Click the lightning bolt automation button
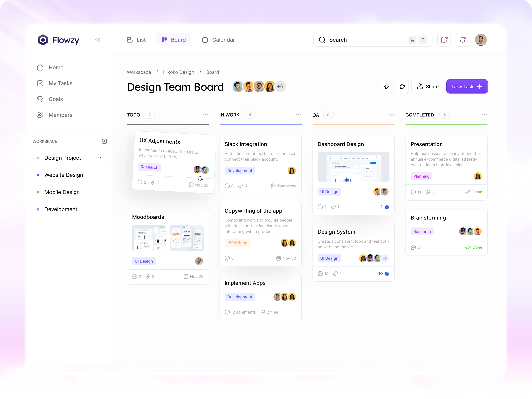532x399 pixels. (386, 87)
